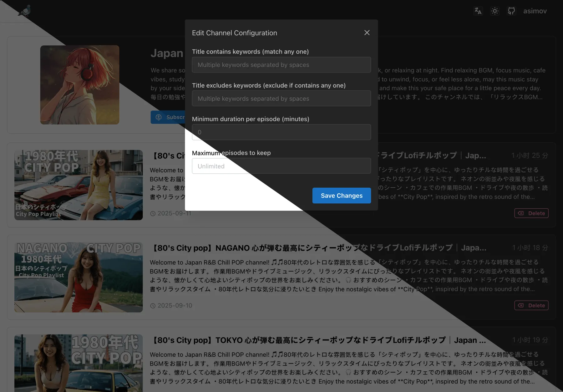The image size is (563, 392).
Task: Open the NAGANO City Pop thumbnail
Action: (79, 277)
